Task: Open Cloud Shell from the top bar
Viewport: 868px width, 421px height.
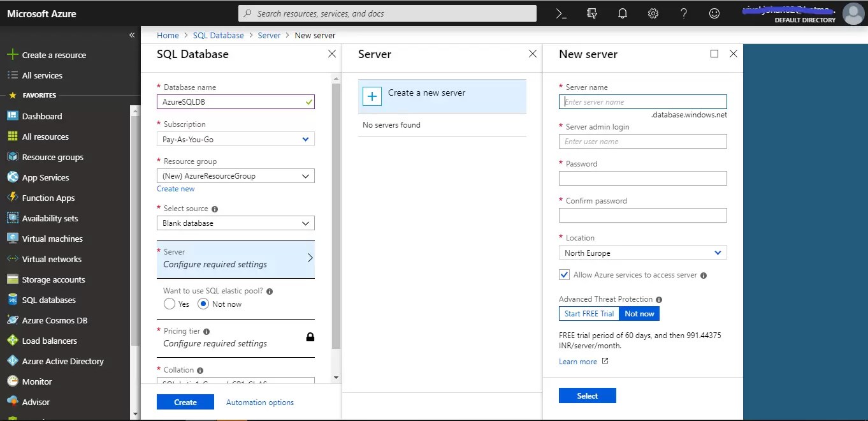Action: click(x=561, y=13)
